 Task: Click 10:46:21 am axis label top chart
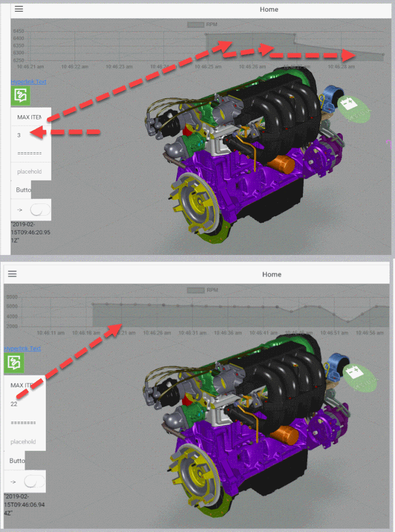point(30,67)
